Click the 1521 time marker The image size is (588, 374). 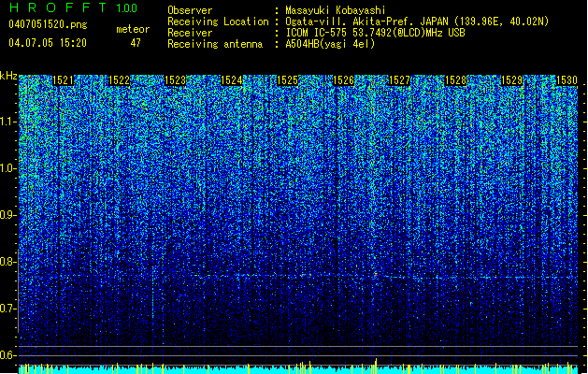(63, 80)
